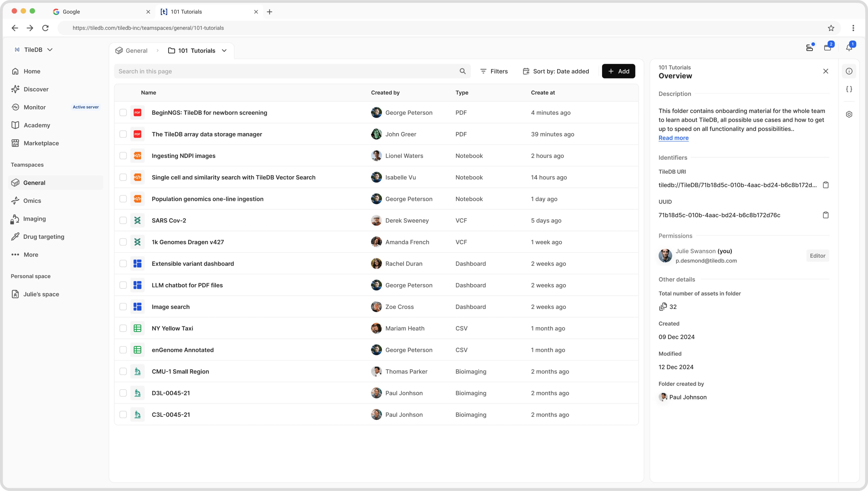Tick the Population genomics one-line ingestion checkbox

tap(123, 199)
